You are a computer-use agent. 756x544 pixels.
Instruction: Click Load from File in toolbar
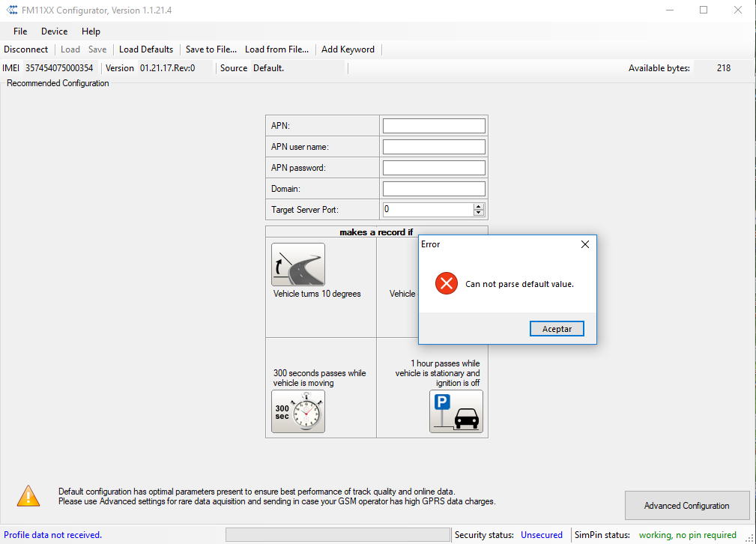[x=276, y=49]
